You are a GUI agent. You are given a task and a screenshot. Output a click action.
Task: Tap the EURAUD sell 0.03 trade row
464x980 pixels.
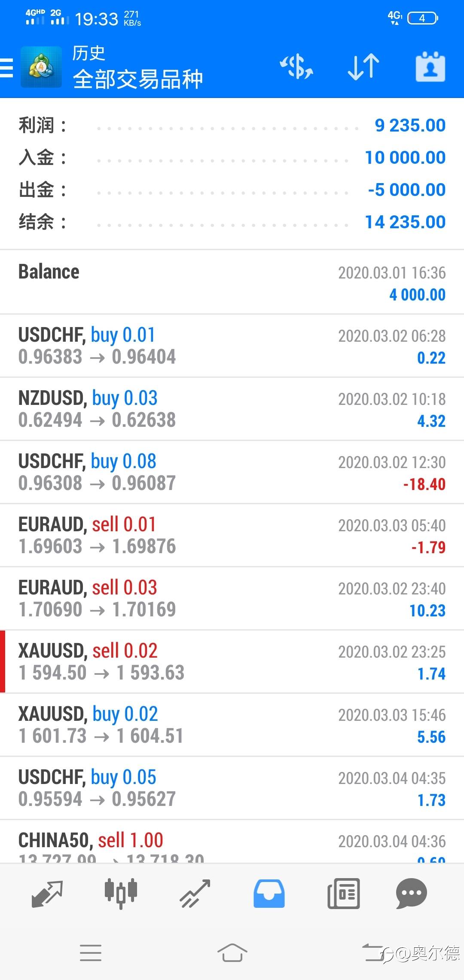click(232, 599)
